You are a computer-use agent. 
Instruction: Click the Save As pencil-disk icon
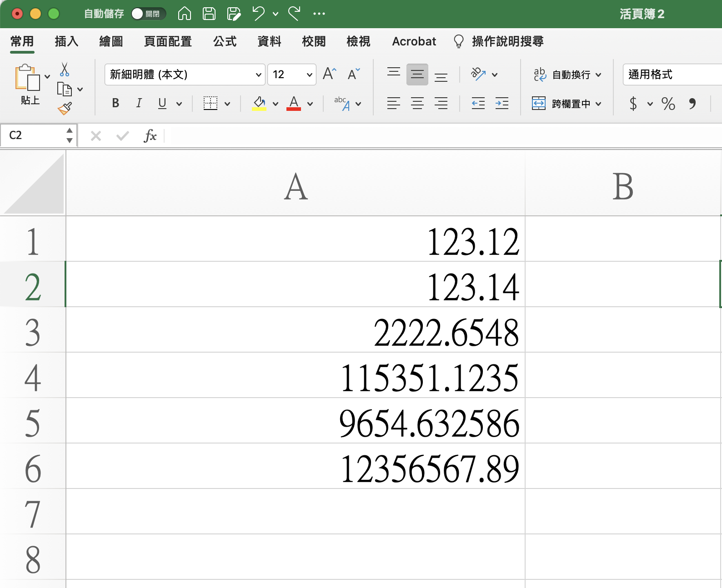234,14
